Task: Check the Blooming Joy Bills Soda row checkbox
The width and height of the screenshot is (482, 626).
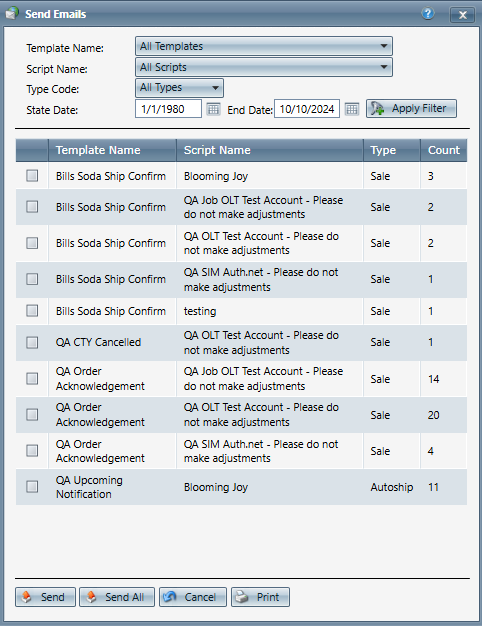Action: (x=32, y=176)
